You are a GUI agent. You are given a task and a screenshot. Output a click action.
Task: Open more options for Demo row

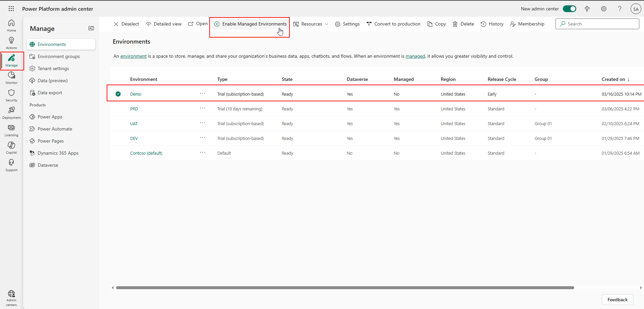point(203,93)
